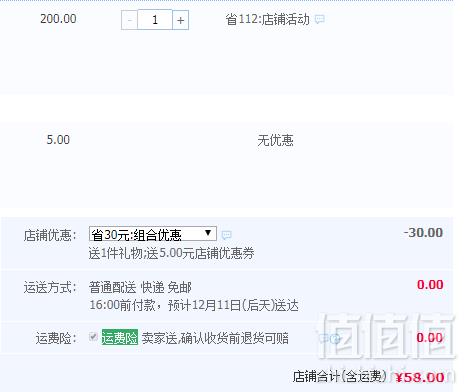The height and width of the screenshot is (392, 465).
Task: Click the 5.00 unit price
Action: pos(58,140)
